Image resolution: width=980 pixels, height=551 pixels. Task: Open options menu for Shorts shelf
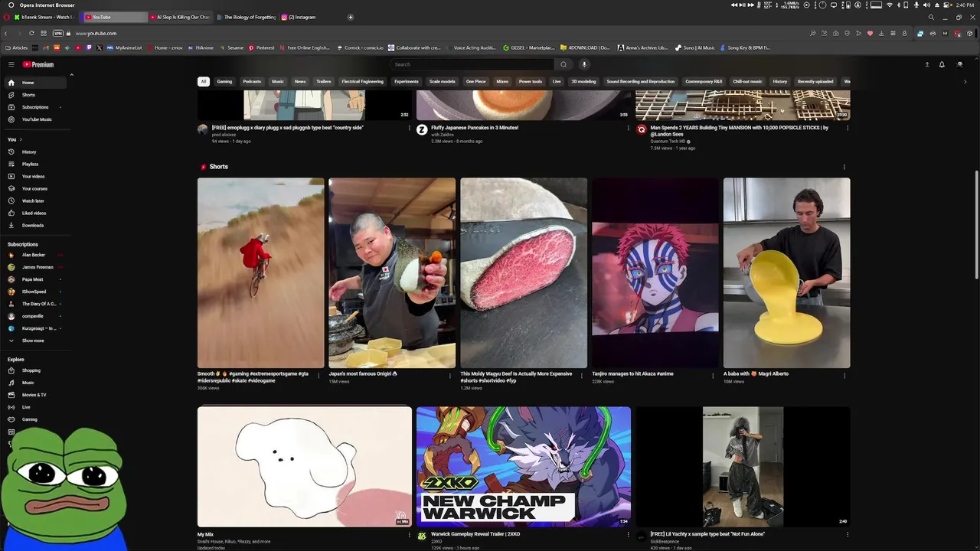pyautogui.click(x=844, y=167)
